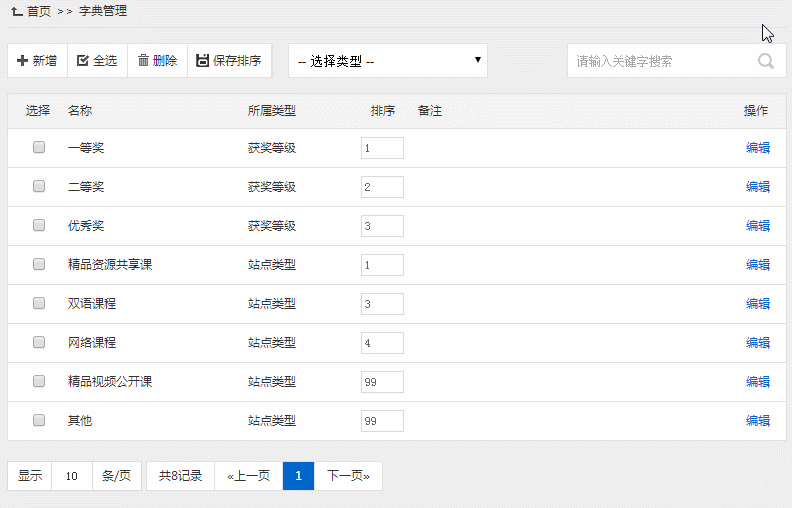Click 字典管理 in the breadcrumb
Screen dimensions: 792x508
(x=103, y=12)
